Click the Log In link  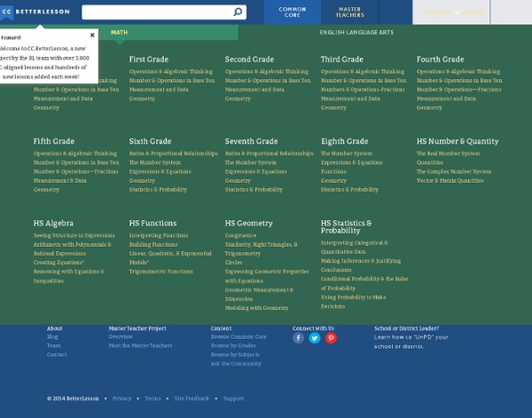[473, 12]
